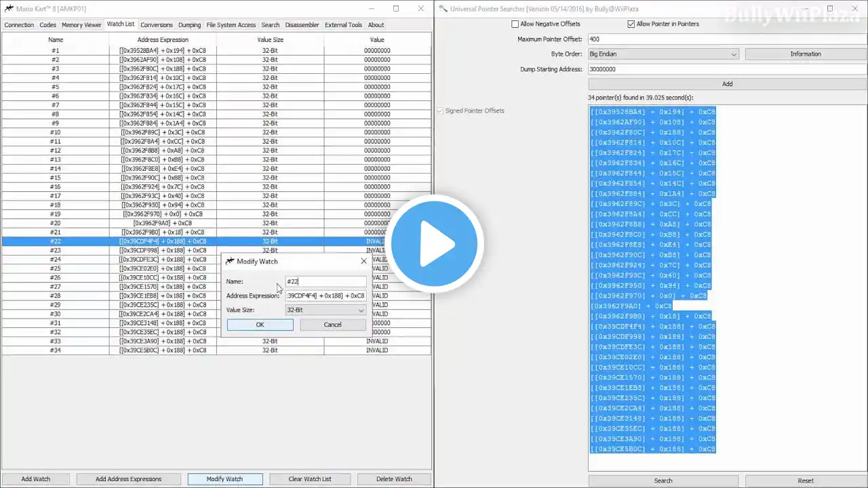
Task: Click the Value column header
Action: (x=376, y=40)
